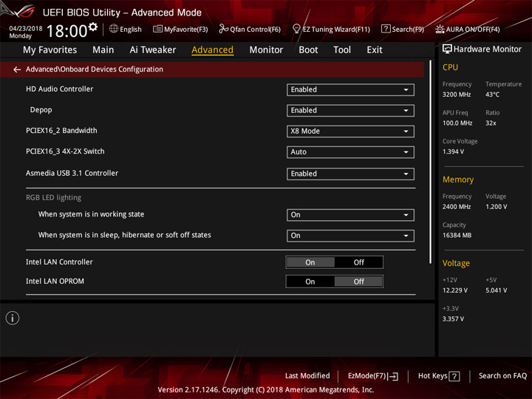Image resolution: width=532 pixels, height=399 pixels.
Task: Click RGB LED lighting heading
Action: coord(54,197)
